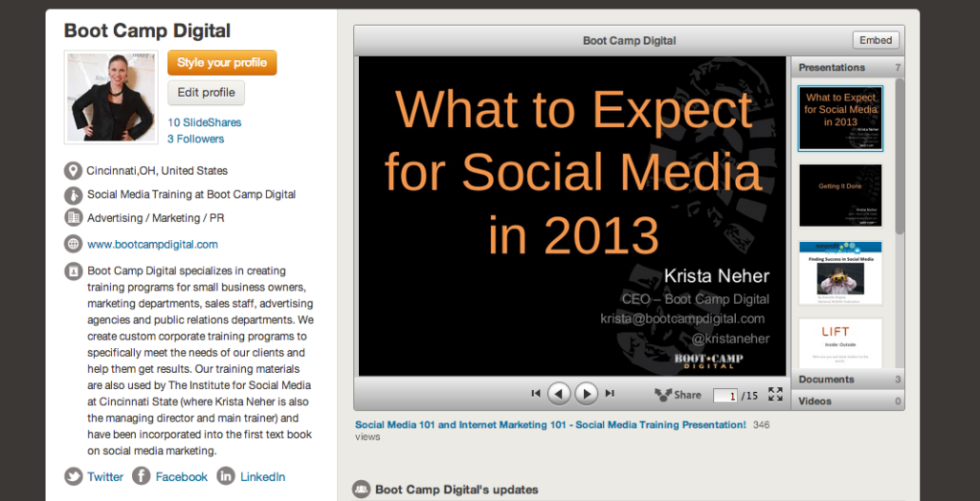Advance to the next slide
Image resolution: width=980 pixels, height=501 pixels.
[x=586, y=393]
